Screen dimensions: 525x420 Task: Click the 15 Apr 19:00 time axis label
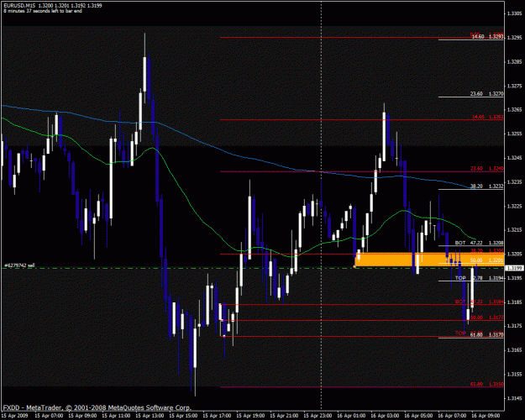(250, 416)
